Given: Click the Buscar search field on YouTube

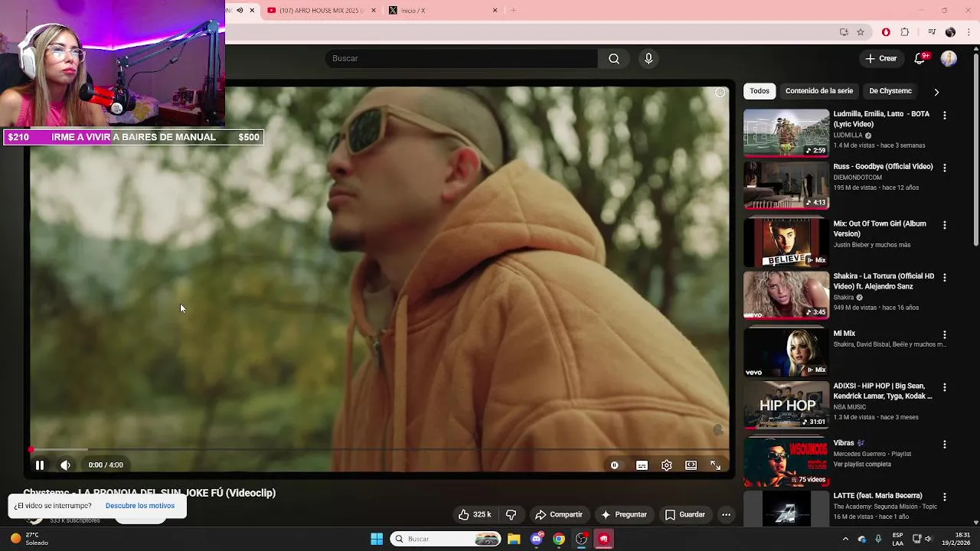Looking at the screenshot, I should [x=461, y=59].
